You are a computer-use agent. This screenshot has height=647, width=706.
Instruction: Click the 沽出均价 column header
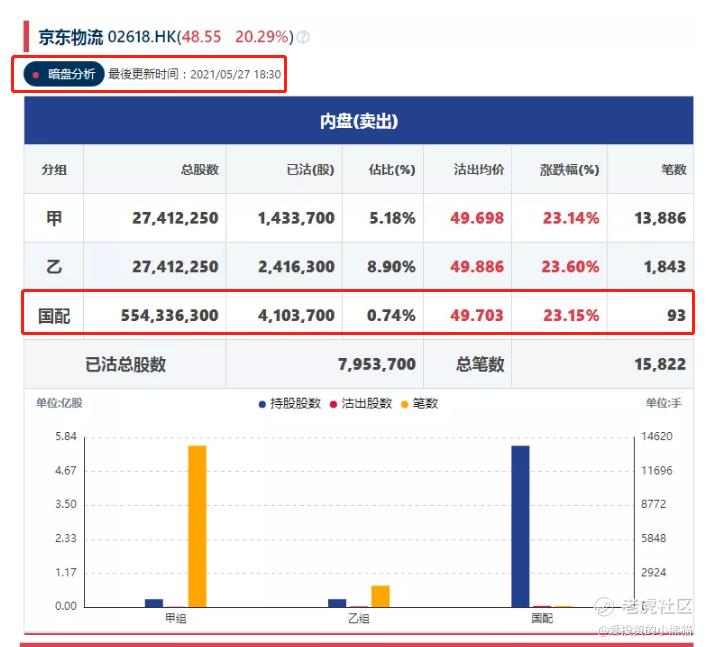coord(479,170)
